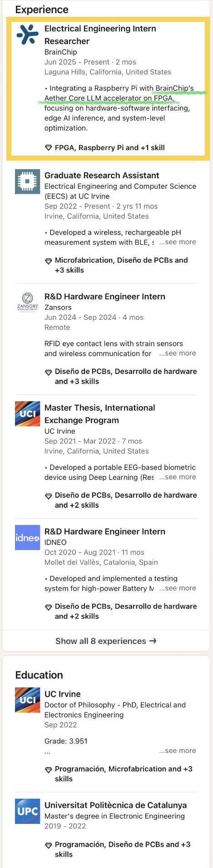The height and width of the screenshot is (868, 213).
Task: Click the R&D Hardware Engineer Intern IDNEO title
Action: tap(104, 531)
